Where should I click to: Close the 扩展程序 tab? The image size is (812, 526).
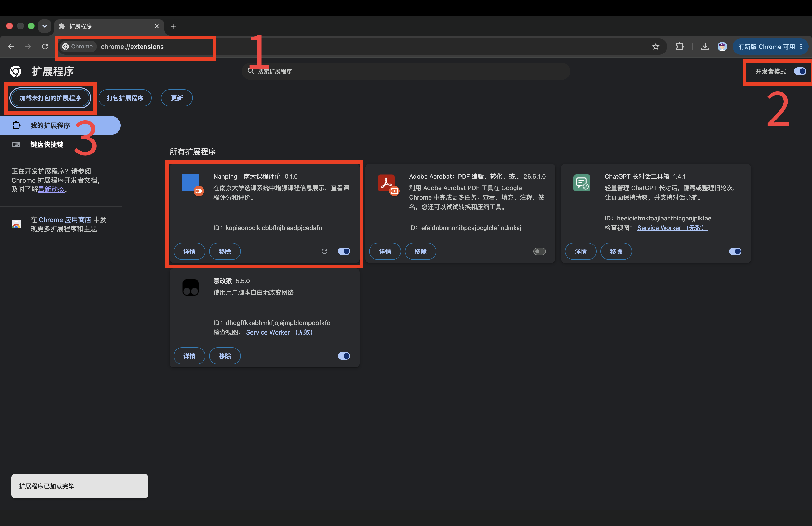point(157,26)
